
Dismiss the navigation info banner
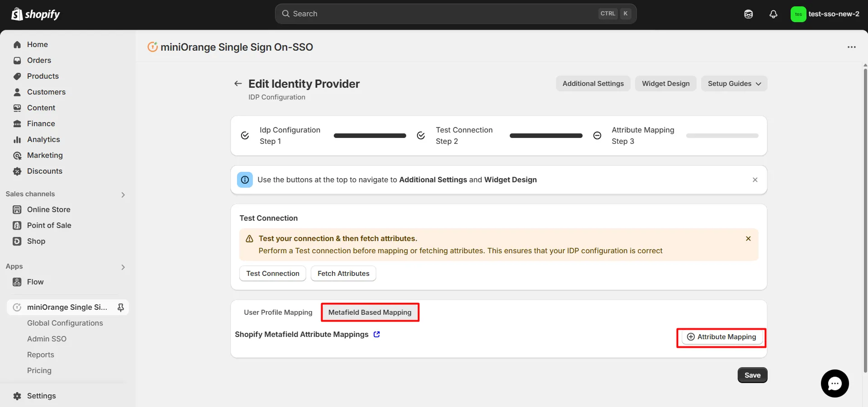tap(755, 180)
